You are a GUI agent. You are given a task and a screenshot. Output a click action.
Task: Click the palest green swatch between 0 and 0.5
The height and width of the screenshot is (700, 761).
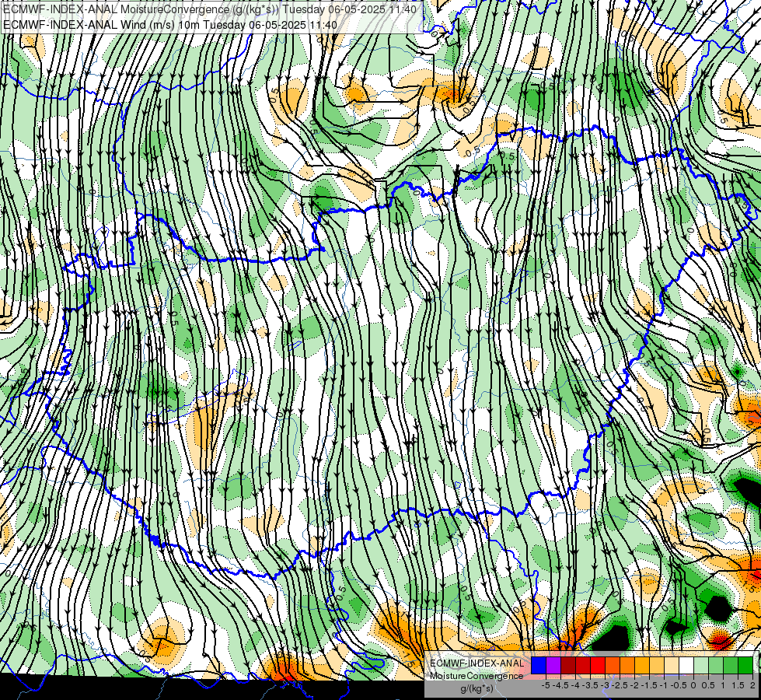pyautogui.click(x=701, y=665)
